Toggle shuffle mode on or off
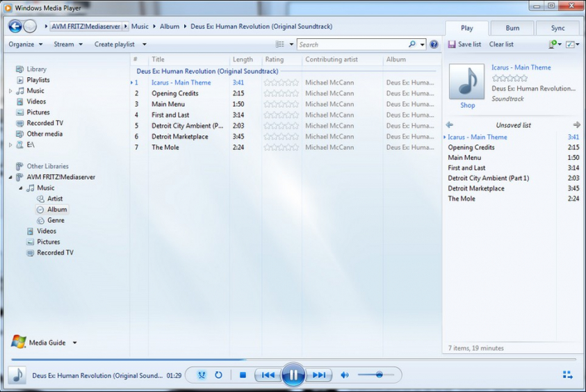The width and height of the screenshot is (586, 392). [x=202, y=375]
